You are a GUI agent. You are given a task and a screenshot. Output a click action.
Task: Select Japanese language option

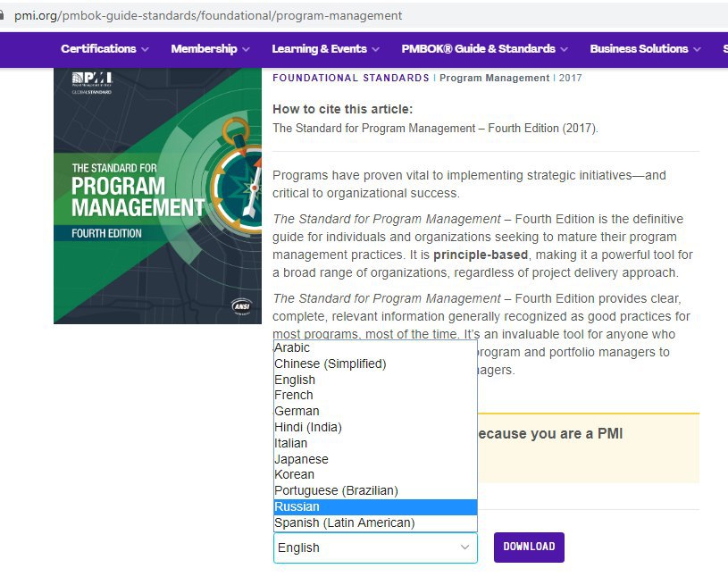point(375,459)
